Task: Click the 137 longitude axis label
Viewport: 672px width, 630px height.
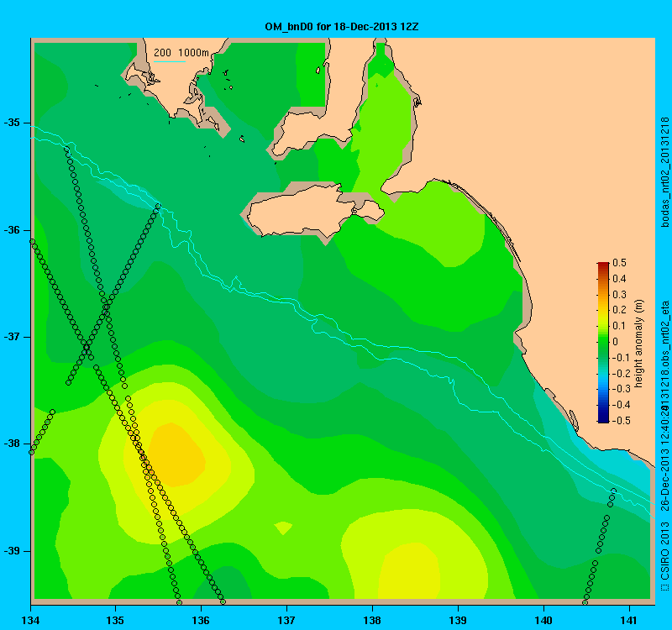Action: coord(286,621)
